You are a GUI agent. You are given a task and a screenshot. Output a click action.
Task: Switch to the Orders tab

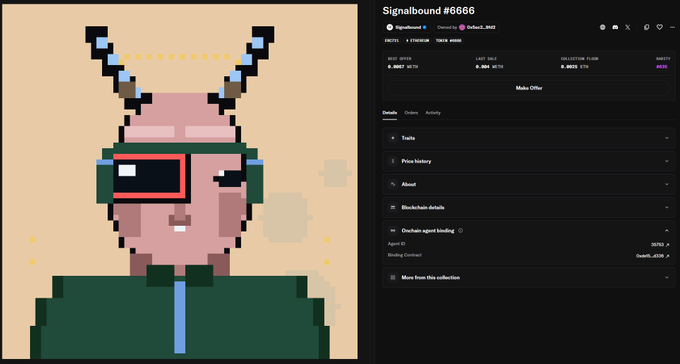(x=411, y=113)
